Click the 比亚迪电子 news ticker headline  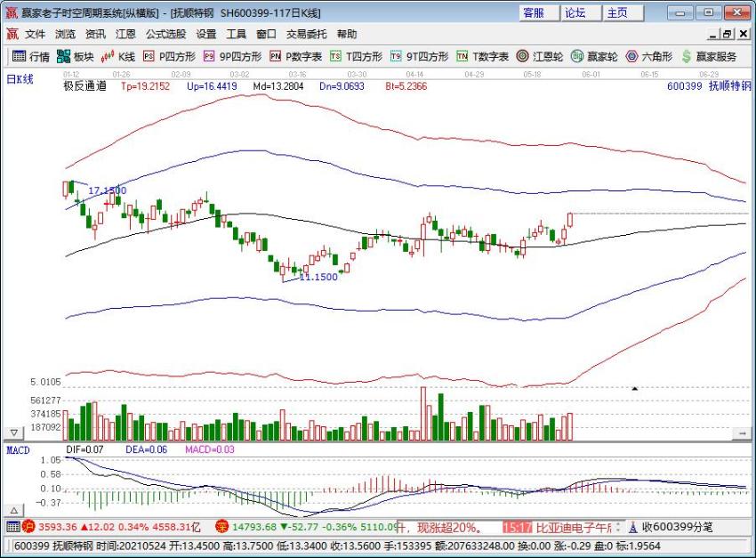click(574, 527)
